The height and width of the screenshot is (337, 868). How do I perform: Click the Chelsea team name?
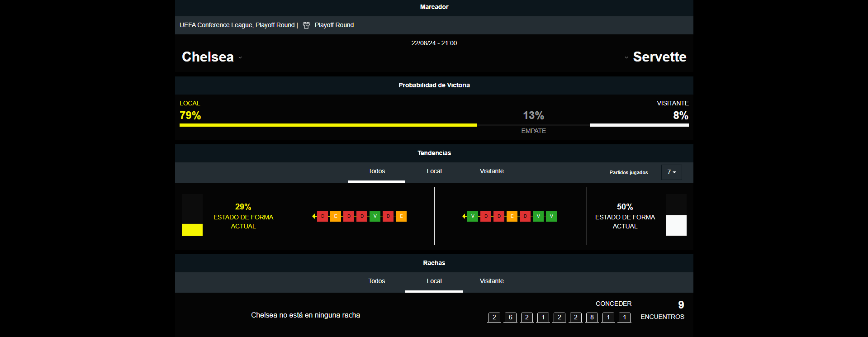(x=208, y=57)
